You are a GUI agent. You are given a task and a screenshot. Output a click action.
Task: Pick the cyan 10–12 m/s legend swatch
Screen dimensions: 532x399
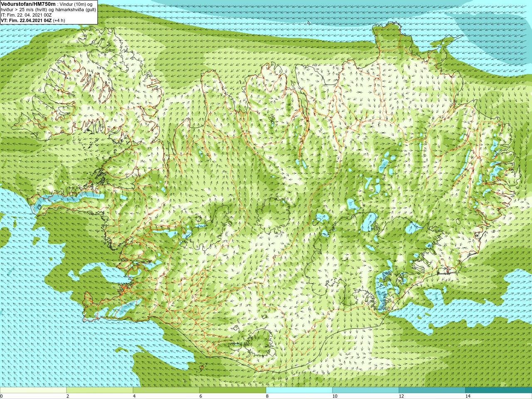click(366, 390)
